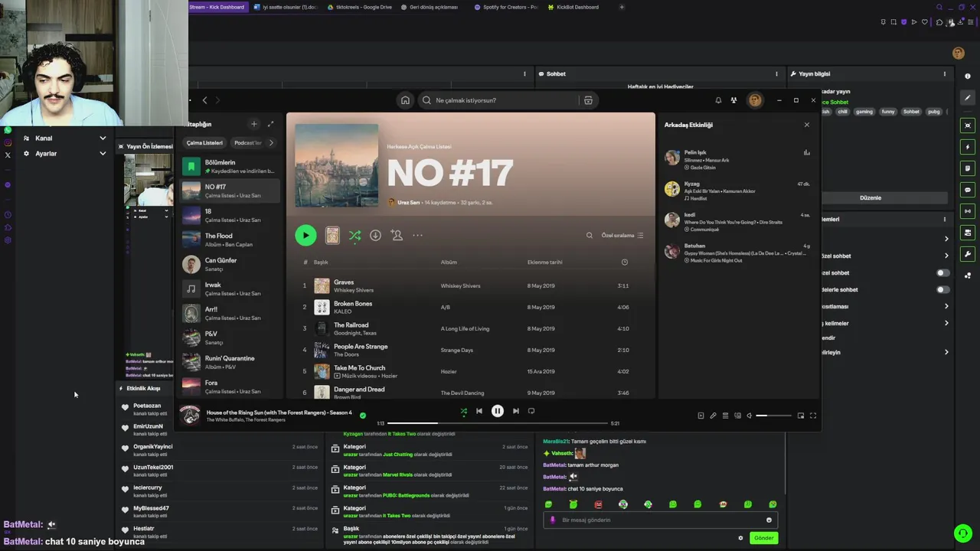Open the NO #17 playlist cover image

(336, 165)
